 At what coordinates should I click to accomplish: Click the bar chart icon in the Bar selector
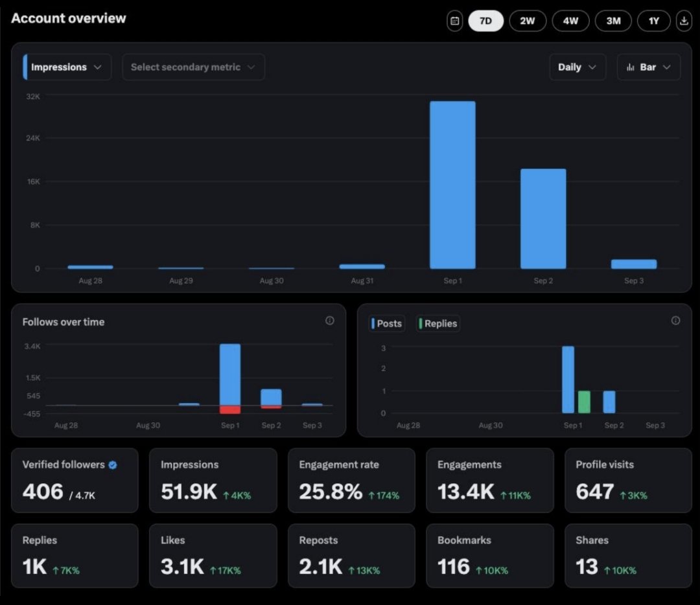630,67
